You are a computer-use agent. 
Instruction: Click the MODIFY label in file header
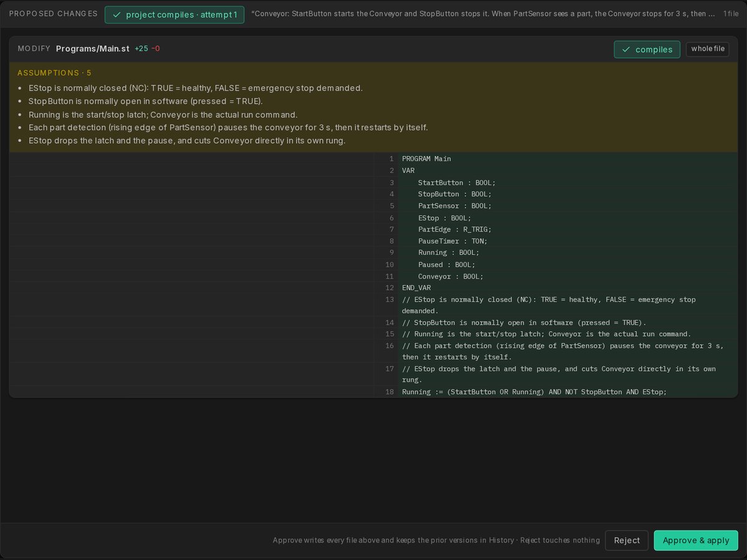(34, 49)
